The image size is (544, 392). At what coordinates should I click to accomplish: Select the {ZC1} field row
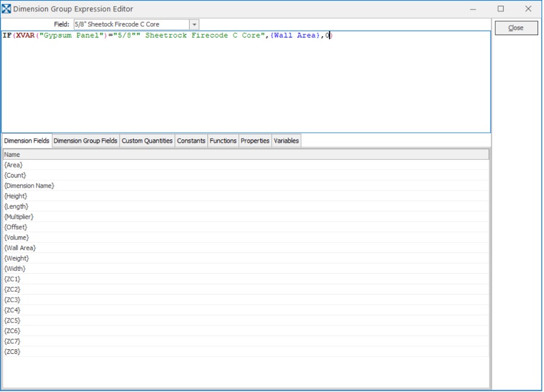[246, 279]
